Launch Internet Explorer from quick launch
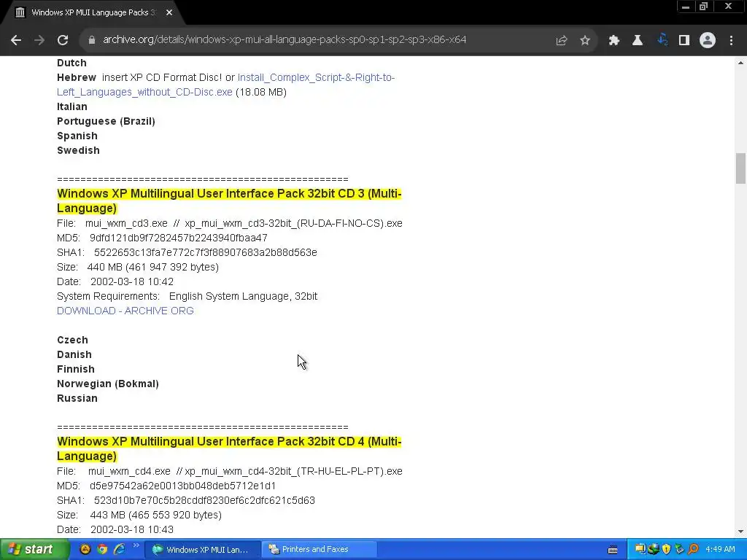Viewport: 747px width, 560px height. click(x=119, y=550)
